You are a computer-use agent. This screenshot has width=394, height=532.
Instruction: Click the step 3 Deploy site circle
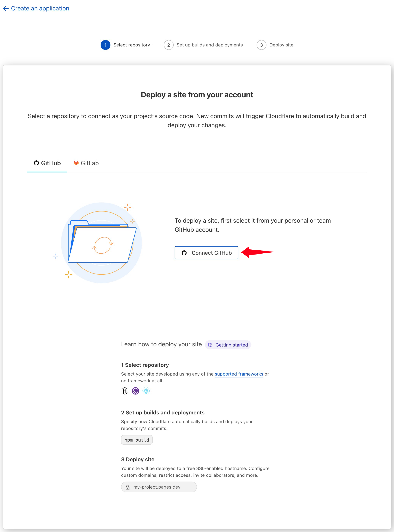click(261, 45)
